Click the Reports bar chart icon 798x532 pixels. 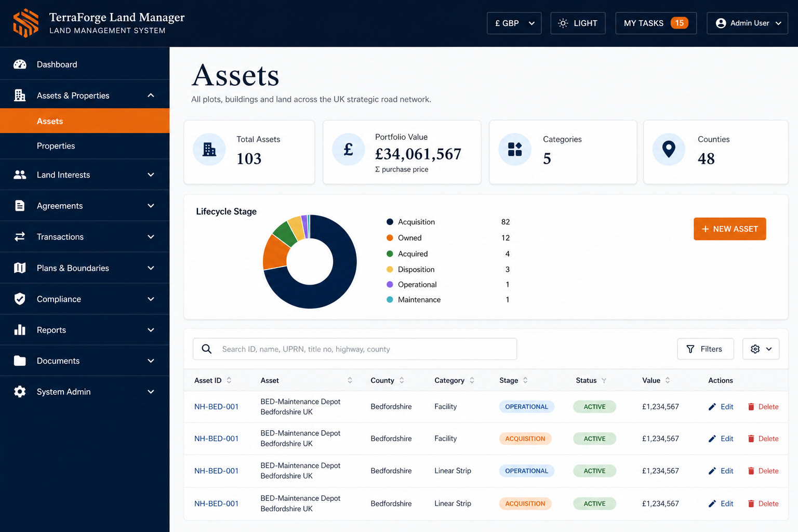coord(20,330)
